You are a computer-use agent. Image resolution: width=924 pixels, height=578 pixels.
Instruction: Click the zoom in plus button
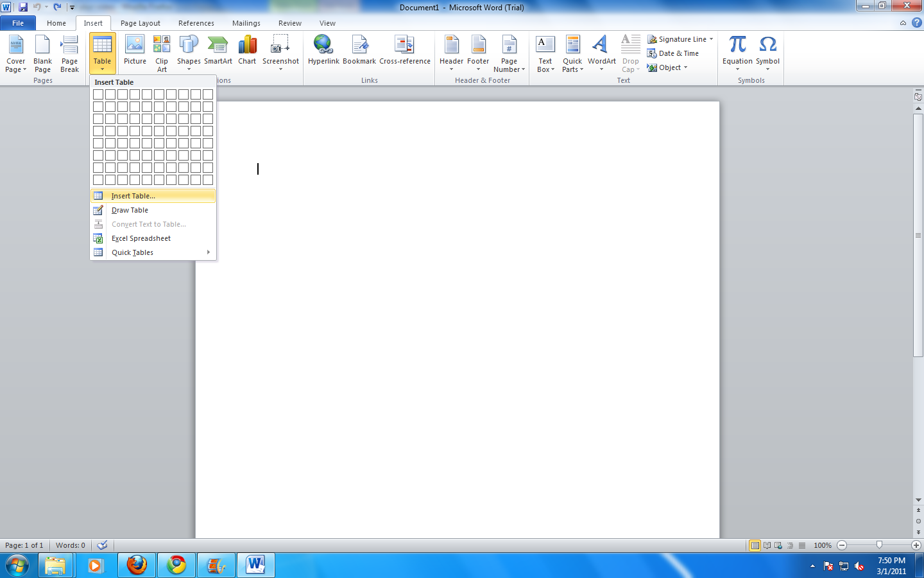pyautogui.click(x=916, y=545)
